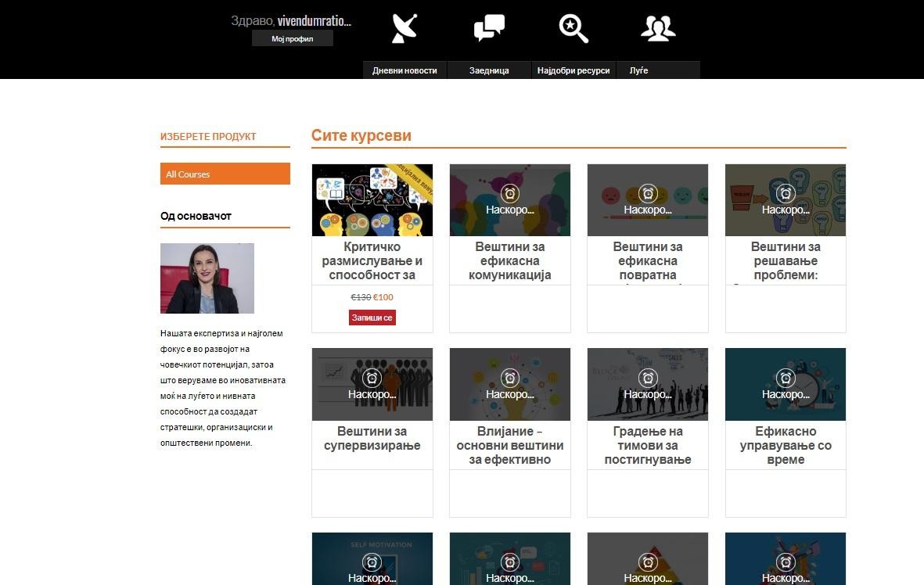Viewport: 924px width, 585px height.
Task: Click alarm clock icon on Ефикасно управување со време
Action: 786,379
